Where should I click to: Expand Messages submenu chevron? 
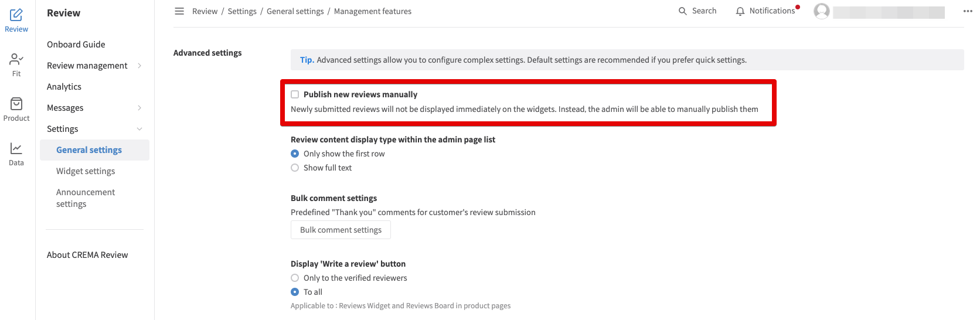coord(139,108)
